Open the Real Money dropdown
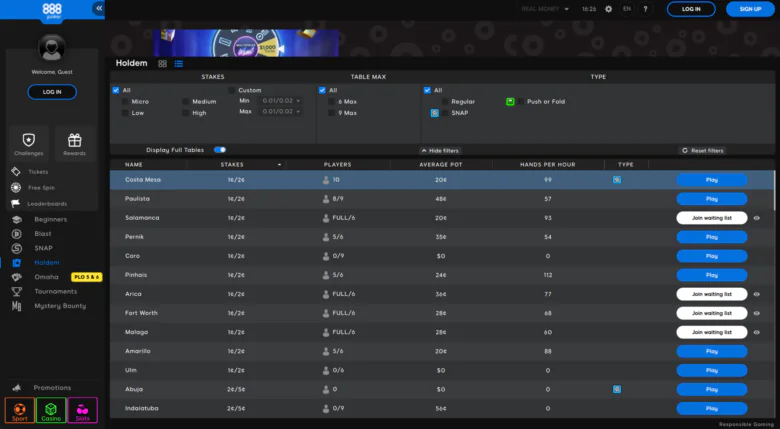780x429 pixels. point(546,9)
